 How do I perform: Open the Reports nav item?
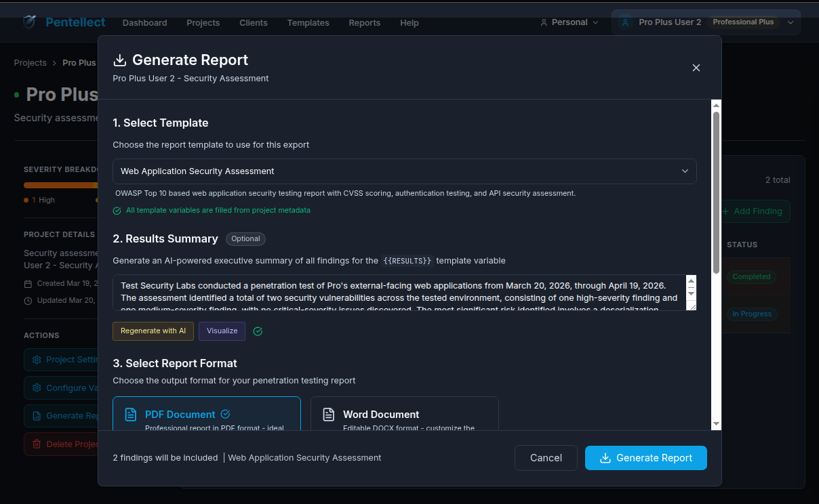[x=365, y=22]
